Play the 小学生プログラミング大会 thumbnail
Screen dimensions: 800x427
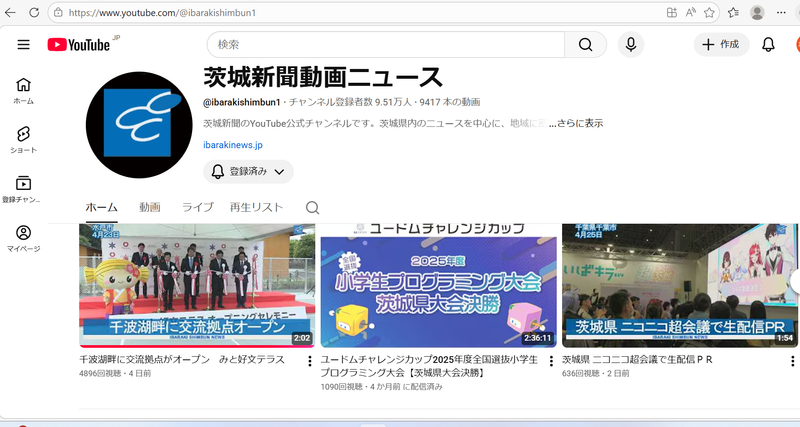tap(438, 286)
